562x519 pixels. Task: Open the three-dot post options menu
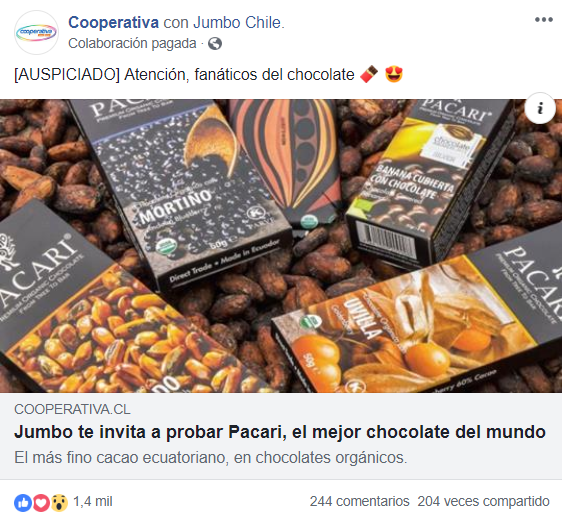543,20
